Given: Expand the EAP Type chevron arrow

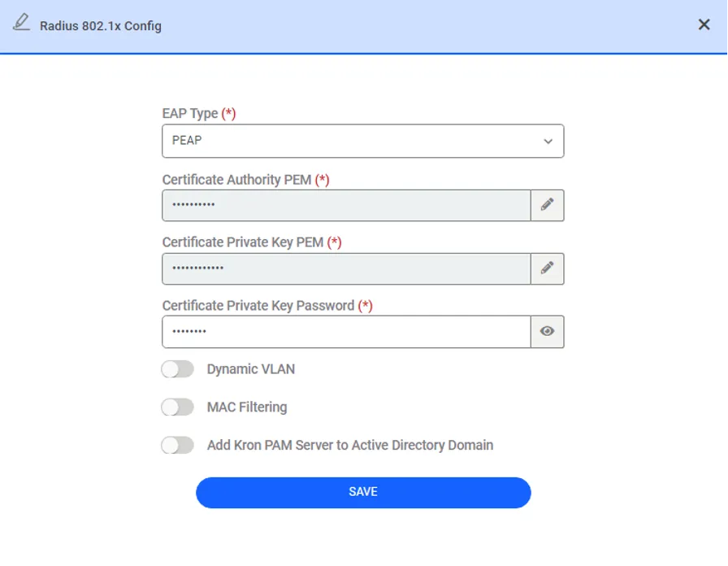Looking at the screenshot, I should tap(548, 141).
